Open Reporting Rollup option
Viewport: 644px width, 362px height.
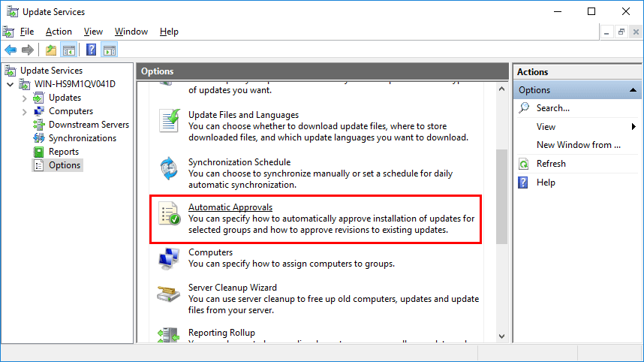pos(221,333)
